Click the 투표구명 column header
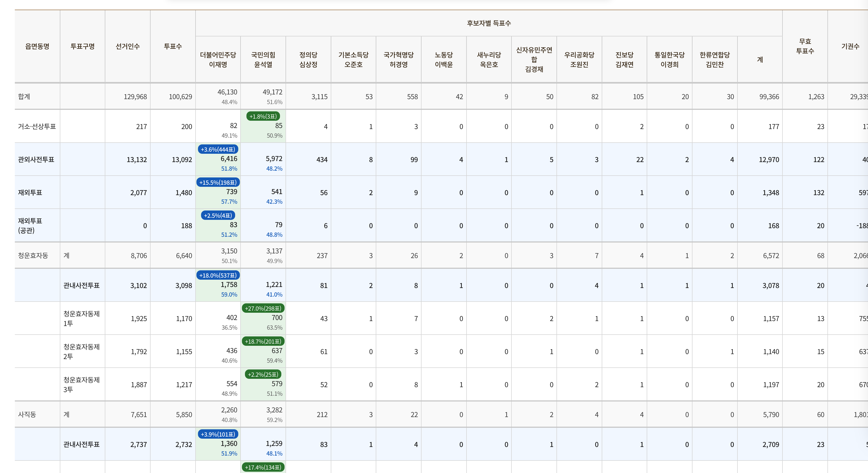868x473 pixels. [x=82, y=46]
